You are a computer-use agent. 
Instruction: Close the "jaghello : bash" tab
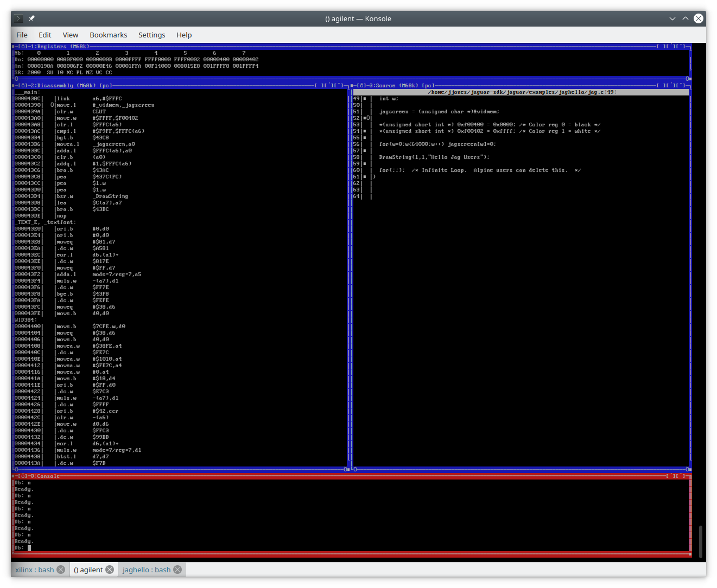[177, 570]
